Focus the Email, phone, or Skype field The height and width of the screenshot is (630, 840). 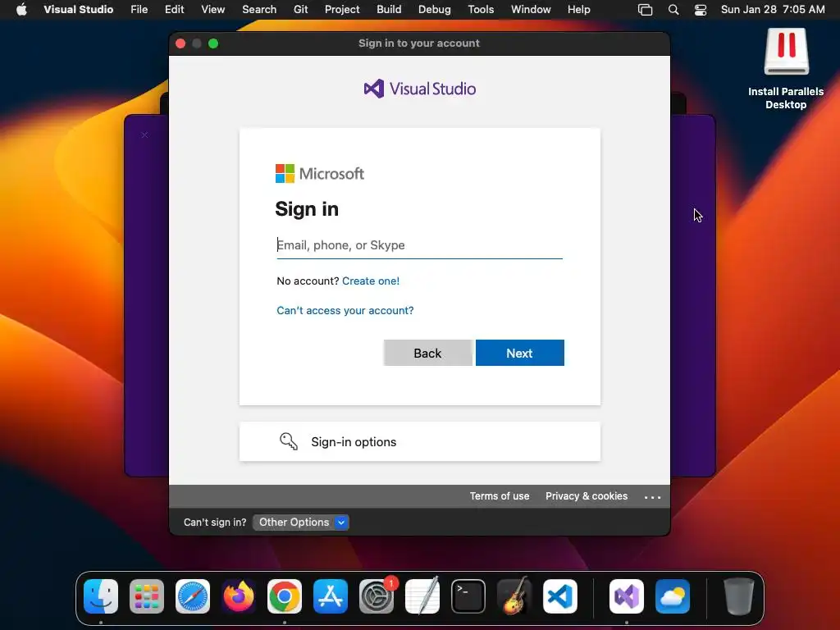click(419, 244)
